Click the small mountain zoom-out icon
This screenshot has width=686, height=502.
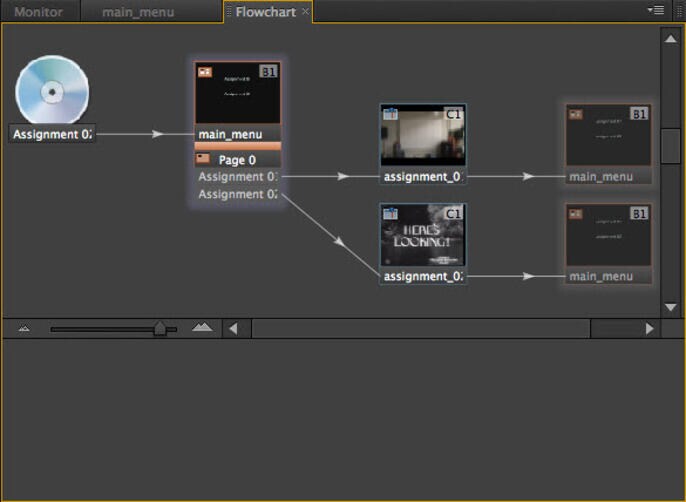point(25,328)
